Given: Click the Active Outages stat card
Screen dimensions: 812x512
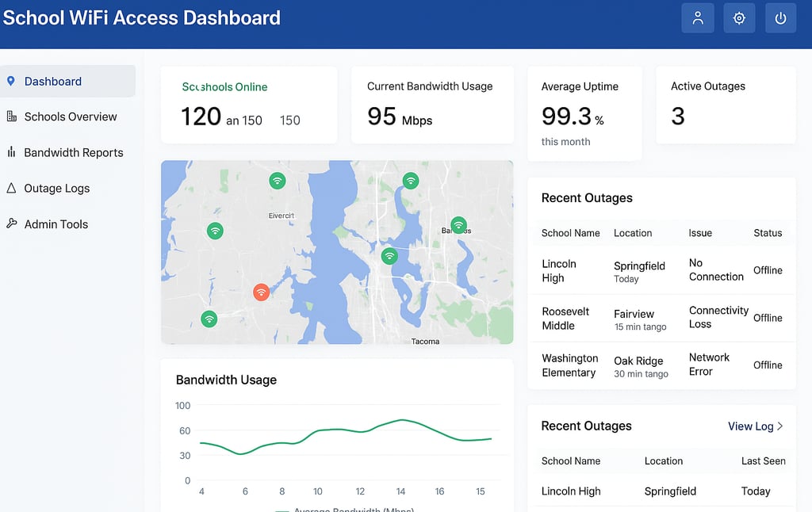Looking at the screenshot, I should point(725,105).
